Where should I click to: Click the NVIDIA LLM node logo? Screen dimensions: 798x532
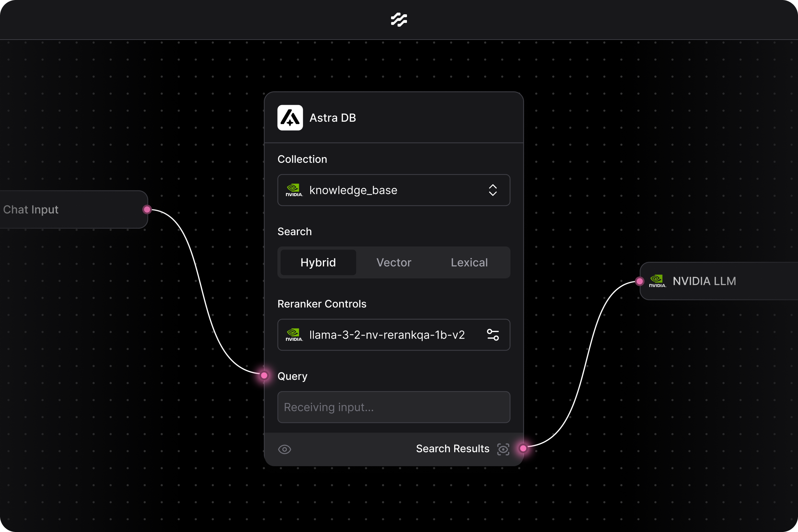(657, 281)
